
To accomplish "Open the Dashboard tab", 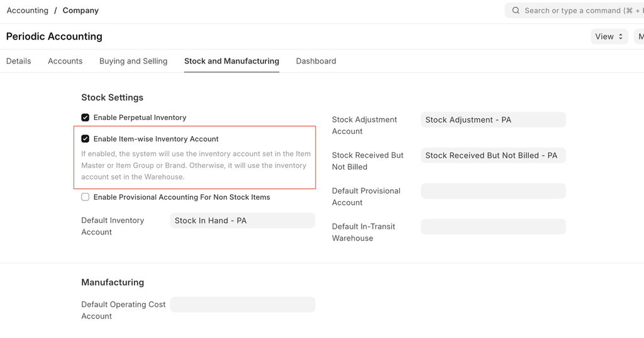I will 316,61.
